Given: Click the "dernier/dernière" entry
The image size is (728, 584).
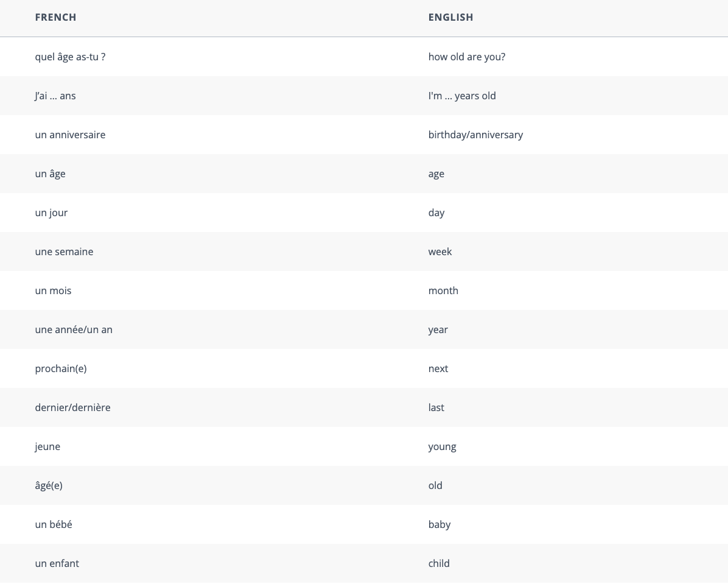Looking at the screenshot, I should pyautogui.click(x=73, y=407).
